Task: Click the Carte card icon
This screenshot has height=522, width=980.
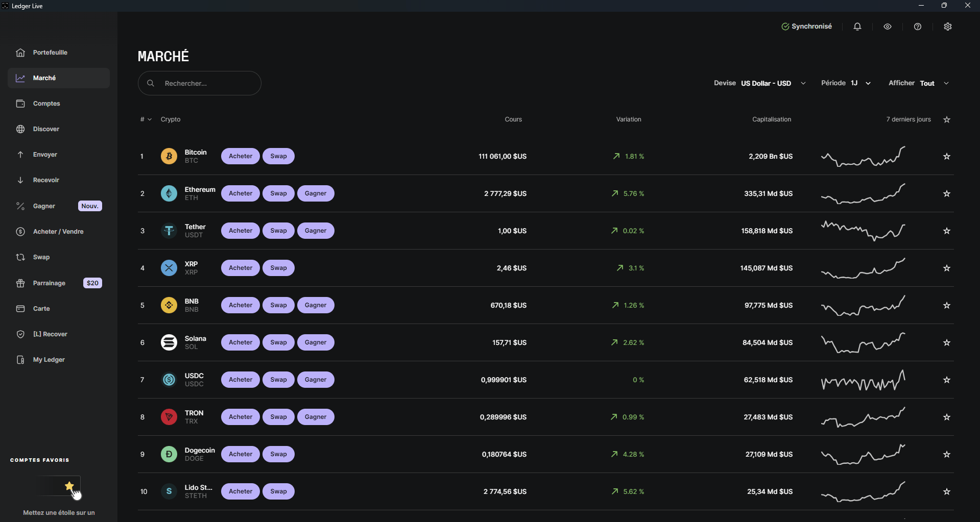Action: tap(20, 309)
